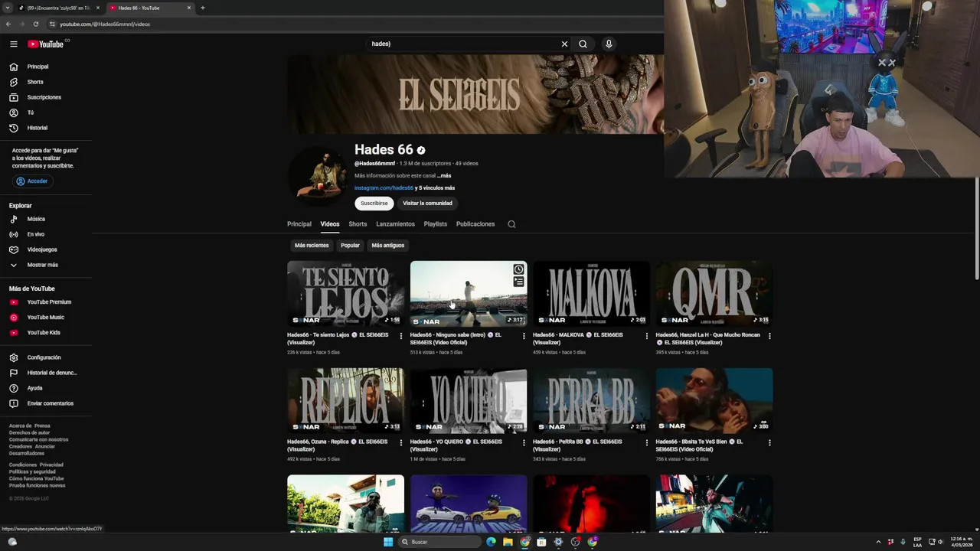Expand channel description with ...más
The width and height of the screenshot is (980, 551).
(444, 176)
